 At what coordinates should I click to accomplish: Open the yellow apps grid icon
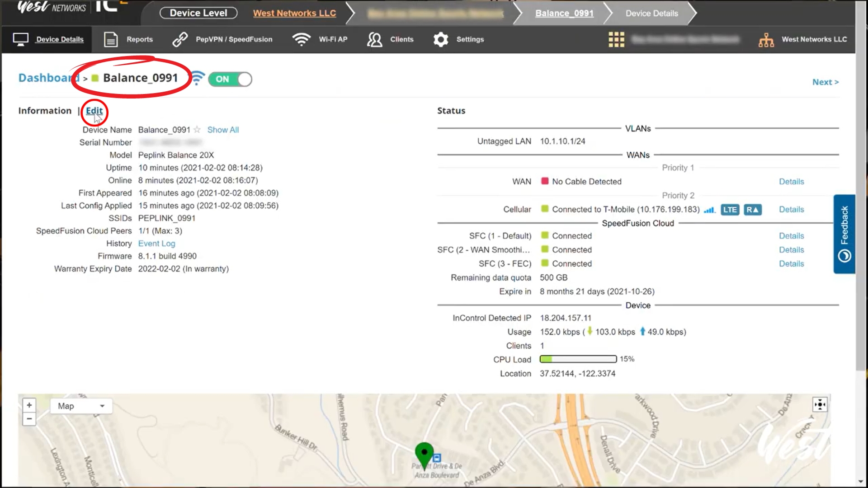(x=616, y=40)
